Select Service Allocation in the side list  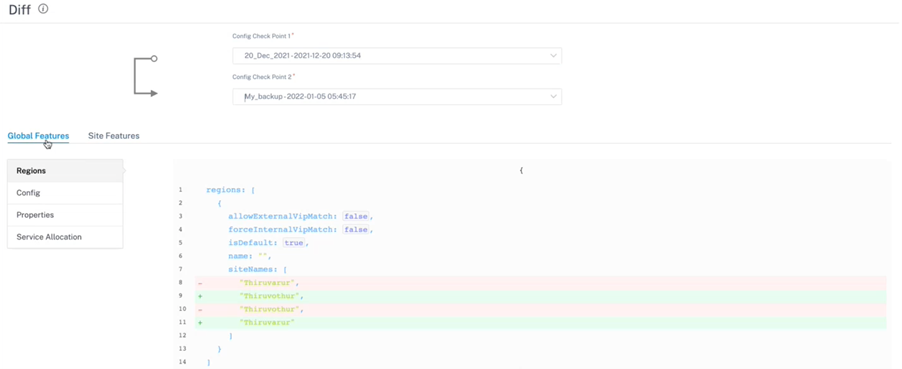coord(65,237)
